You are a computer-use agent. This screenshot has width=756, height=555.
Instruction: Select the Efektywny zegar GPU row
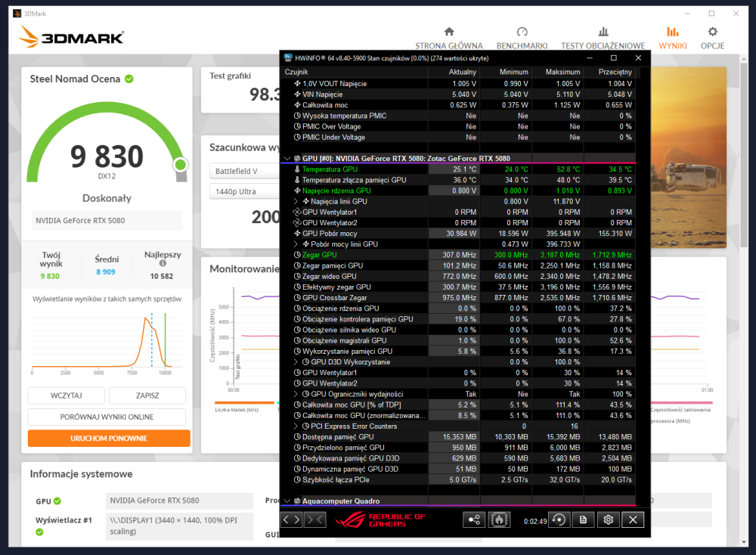tap(458, 287)
